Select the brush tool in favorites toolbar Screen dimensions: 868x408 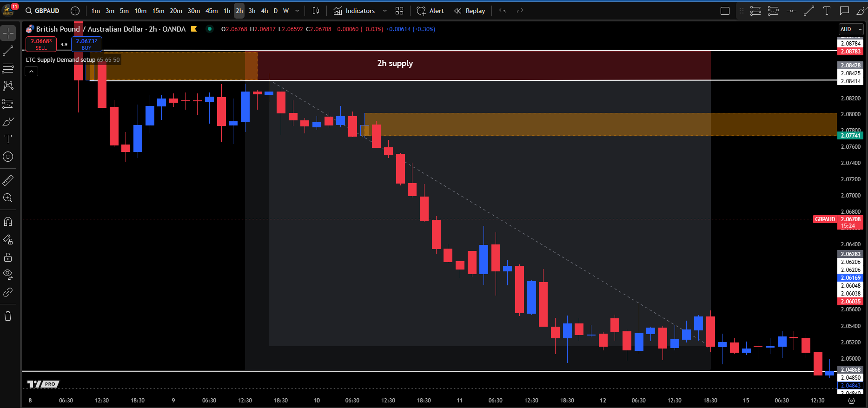(861, 11)
